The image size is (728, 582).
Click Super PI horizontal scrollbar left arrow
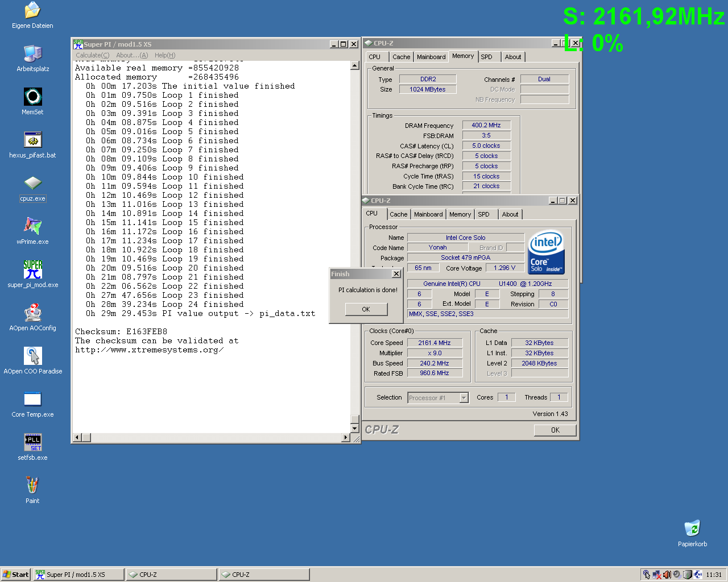click(x=77, y=438)
